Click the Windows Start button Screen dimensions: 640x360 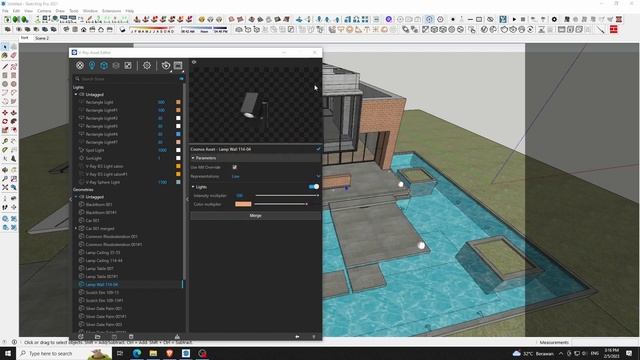click(x=8, y=353)
